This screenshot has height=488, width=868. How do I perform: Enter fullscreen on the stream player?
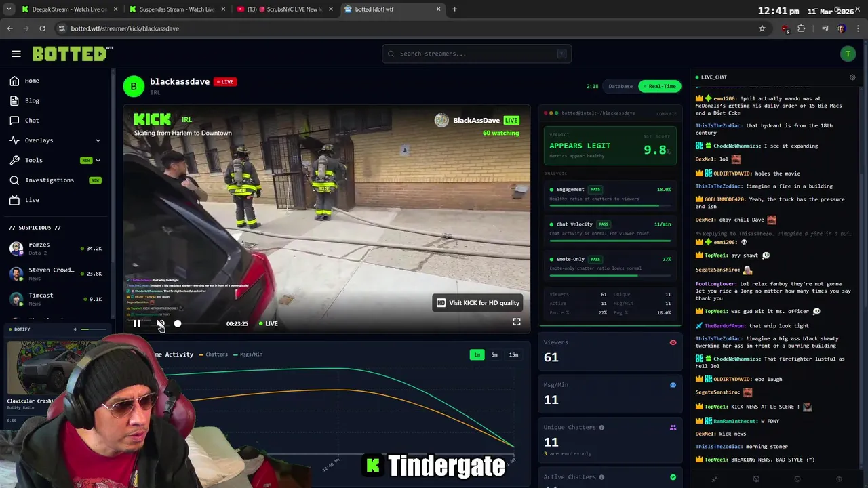pos(517,322)
